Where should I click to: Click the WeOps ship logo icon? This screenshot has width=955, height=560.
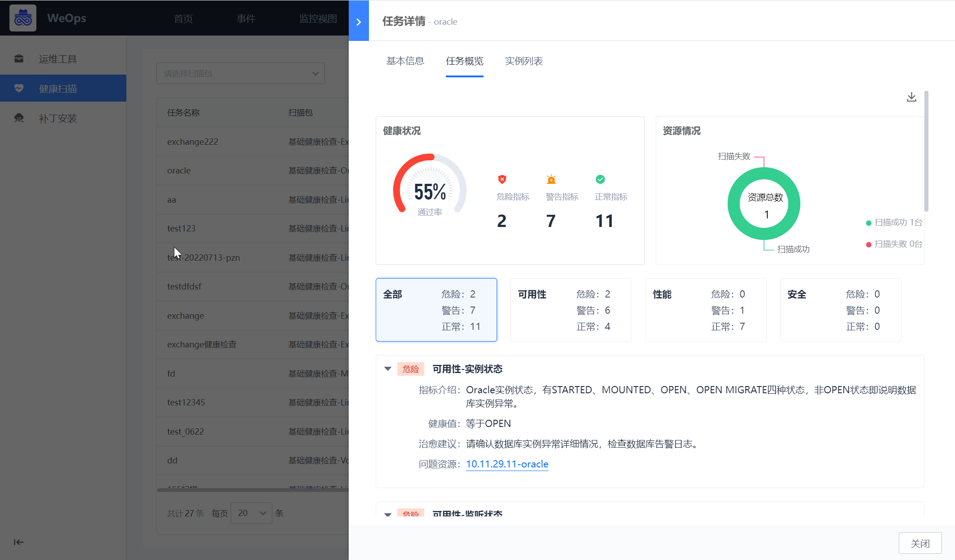pyautogui.click(x=22, y=18)
